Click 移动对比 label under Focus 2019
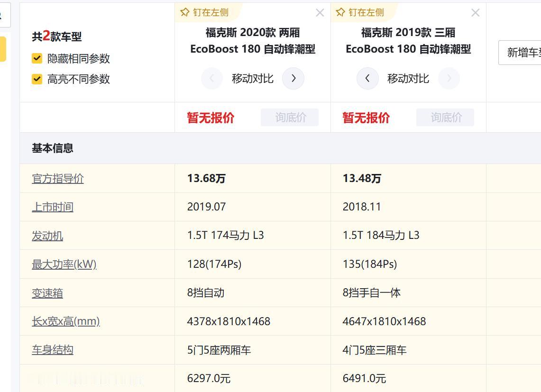Viewport: 541px width, 392px height. [408, 79]
